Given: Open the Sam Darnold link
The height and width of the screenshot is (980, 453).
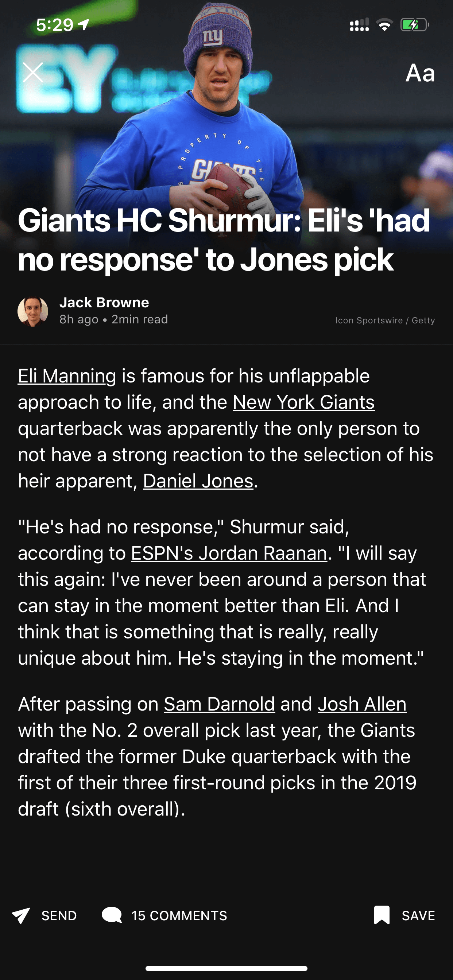Looking at the screenshot, I should point(219,704).
